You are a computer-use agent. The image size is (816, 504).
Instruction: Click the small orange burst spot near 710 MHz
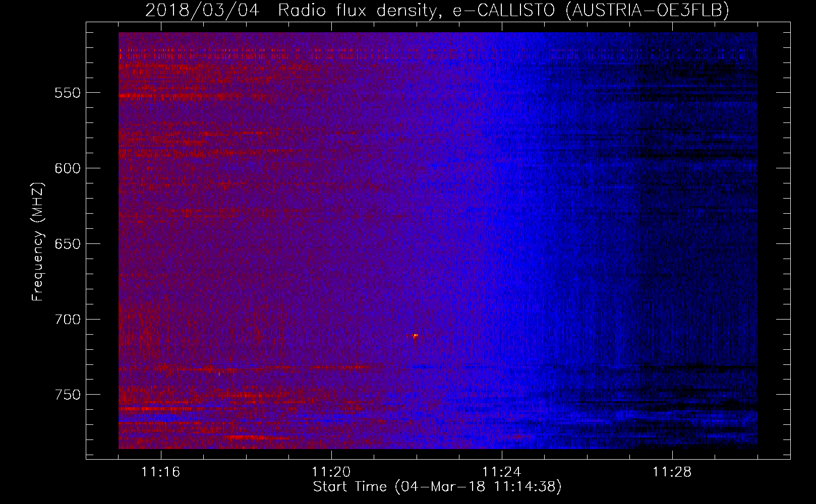pyautogui.click(x=415, y=335)
